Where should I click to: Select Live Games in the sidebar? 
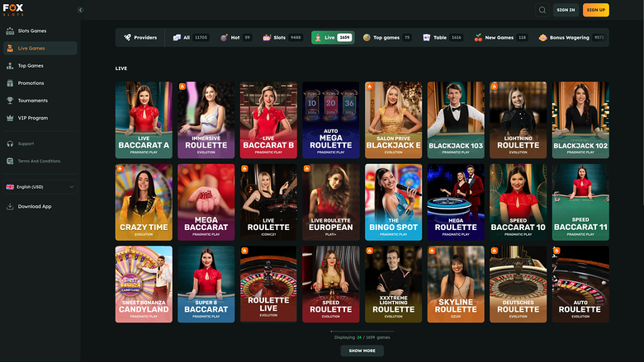point(40,48)
